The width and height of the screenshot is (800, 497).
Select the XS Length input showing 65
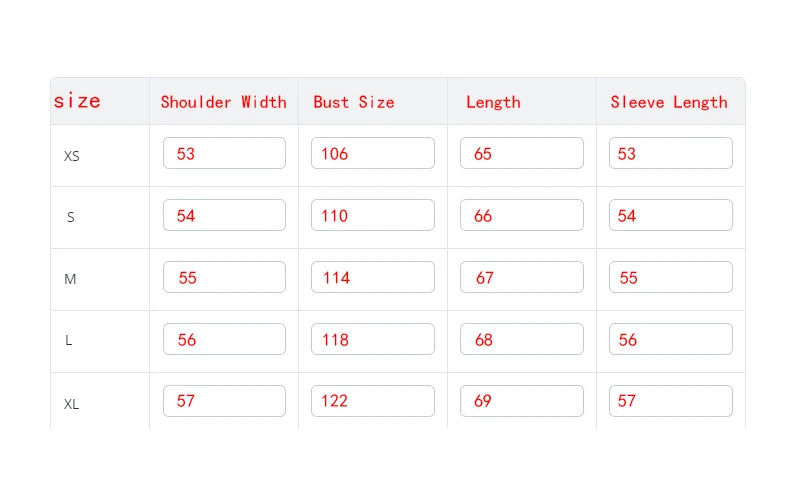(x=522, y=153)
